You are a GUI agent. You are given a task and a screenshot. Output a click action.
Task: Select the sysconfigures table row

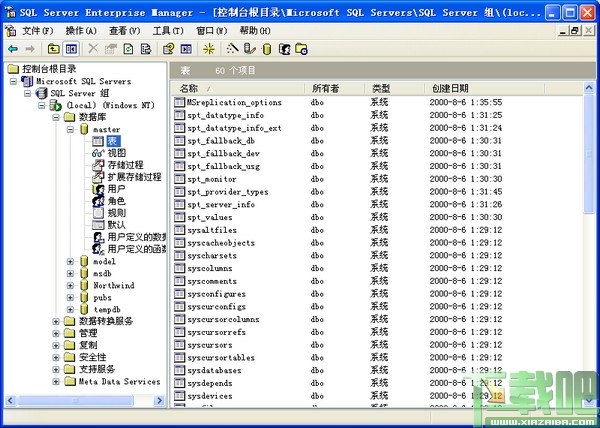tap(216, 294)
